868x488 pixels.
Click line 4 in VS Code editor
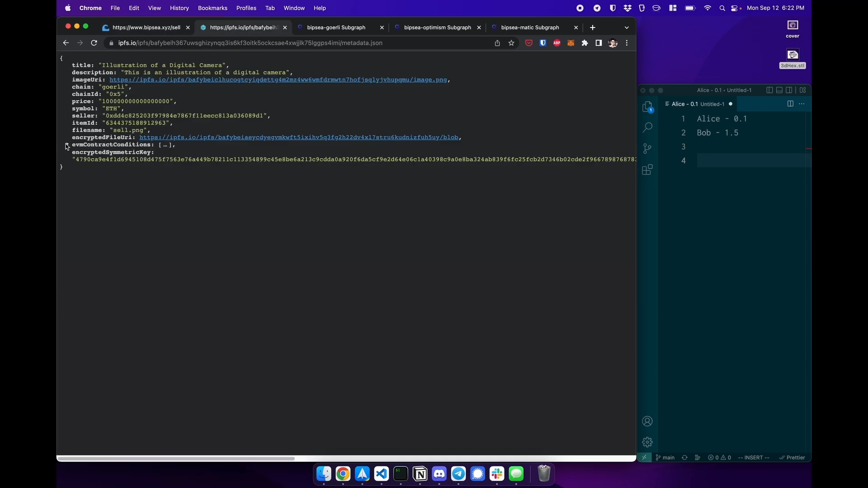(753, 161)
